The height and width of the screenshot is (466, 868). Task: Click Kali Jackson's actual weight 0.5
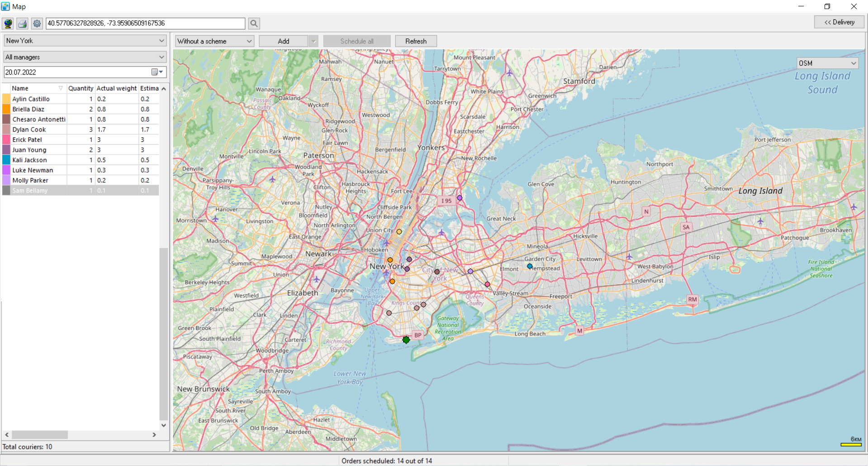(x=101, y=160)
